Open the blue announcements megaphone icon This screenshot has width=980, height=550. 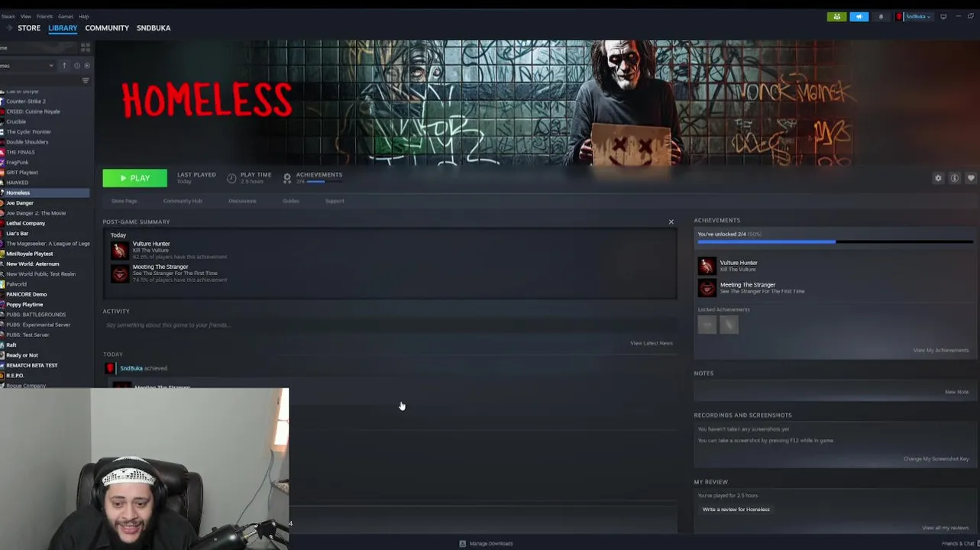coord(859,17)
